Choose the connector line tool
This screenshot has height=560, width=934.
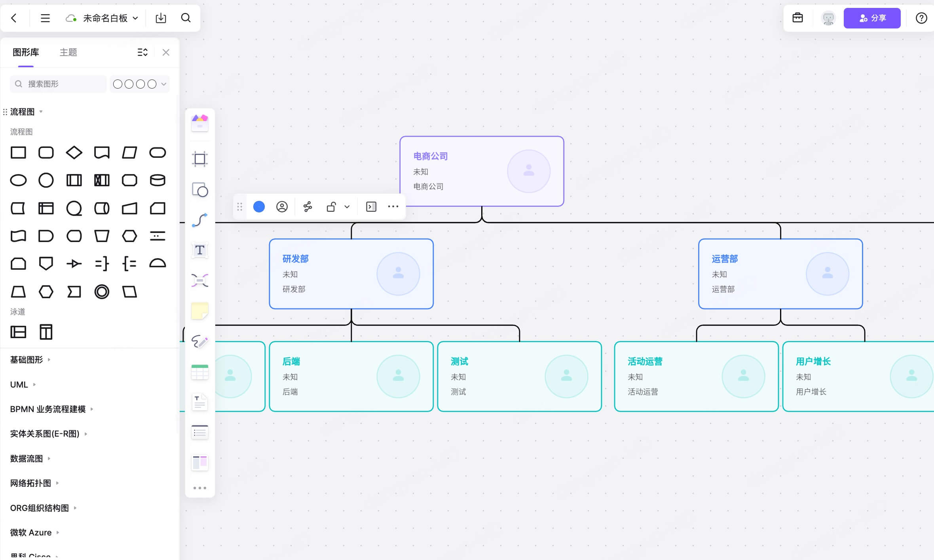click(x=199, y=220)
